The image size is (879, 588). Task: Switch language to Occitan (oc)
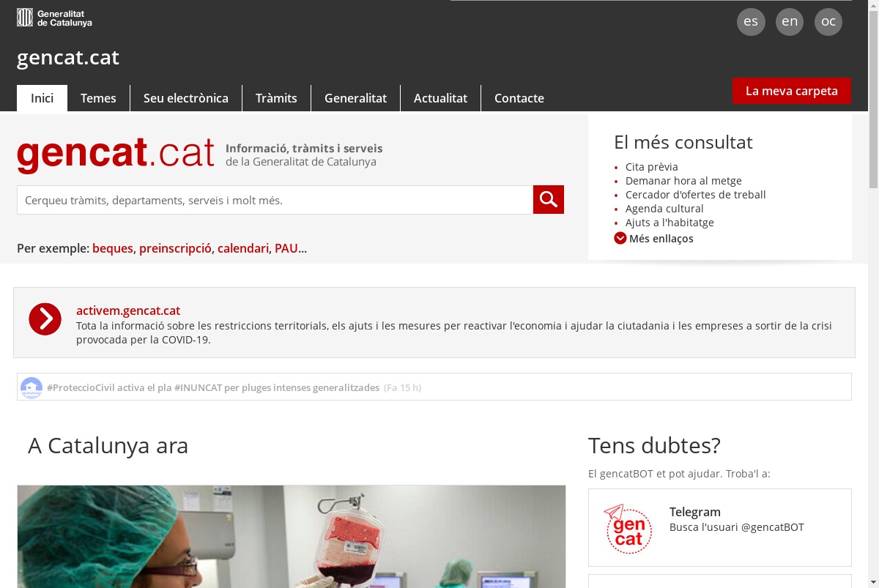coord(828,21)
